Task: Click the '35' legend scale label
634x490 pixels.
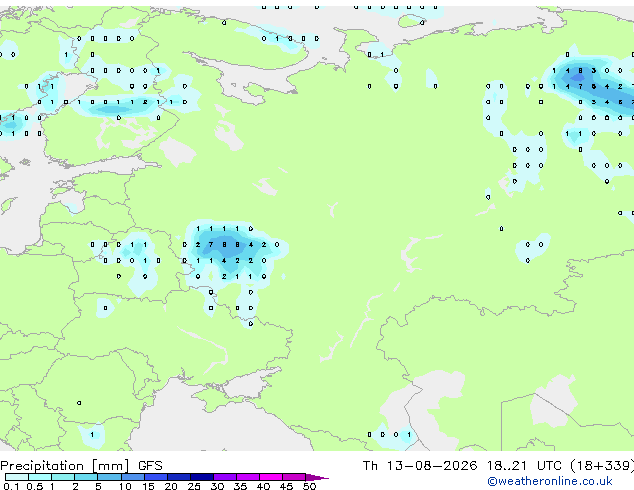Action: click(240, 486)
